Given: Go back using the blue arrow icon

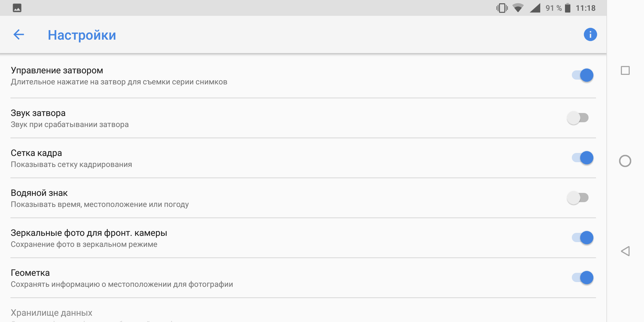Looking at the screenshot, I should tap(18, 35).
